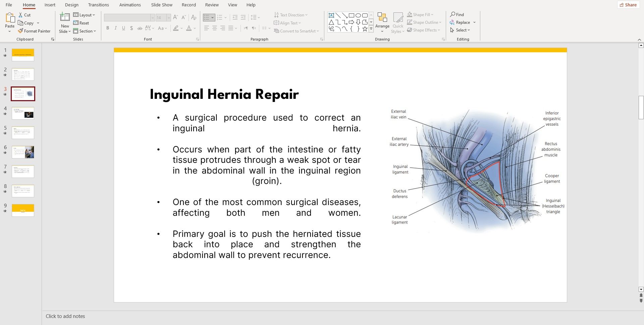
Task: Open the Slide Show menu
Action: (161, 5)
